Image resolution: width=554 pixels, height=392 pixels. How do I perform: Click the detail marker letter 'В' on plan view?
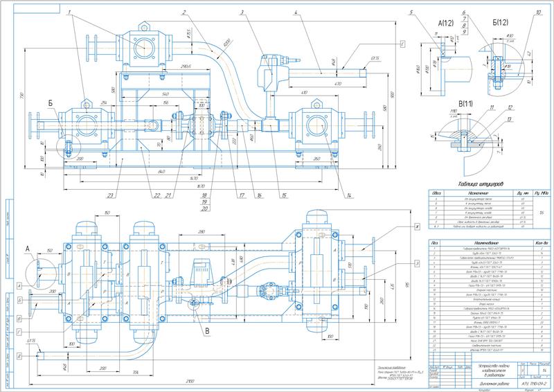(207, 331)
